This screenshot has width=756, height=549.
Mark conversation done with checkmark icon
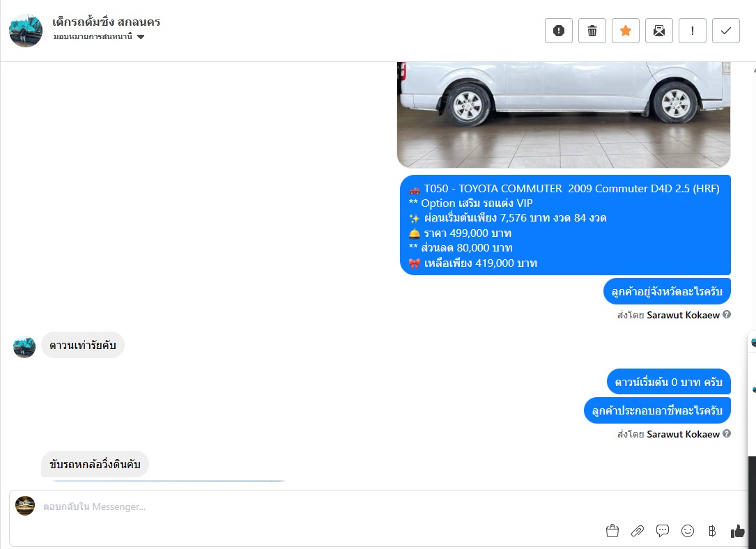tap(725, 31)
